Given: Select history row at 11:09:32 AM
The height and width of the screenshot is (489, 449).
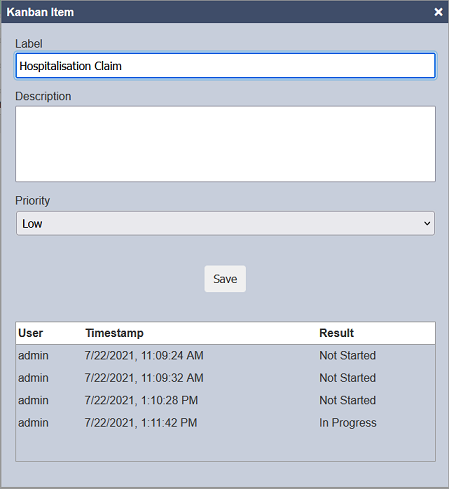Looking at the screenshot, I should [x=225, y=378].
